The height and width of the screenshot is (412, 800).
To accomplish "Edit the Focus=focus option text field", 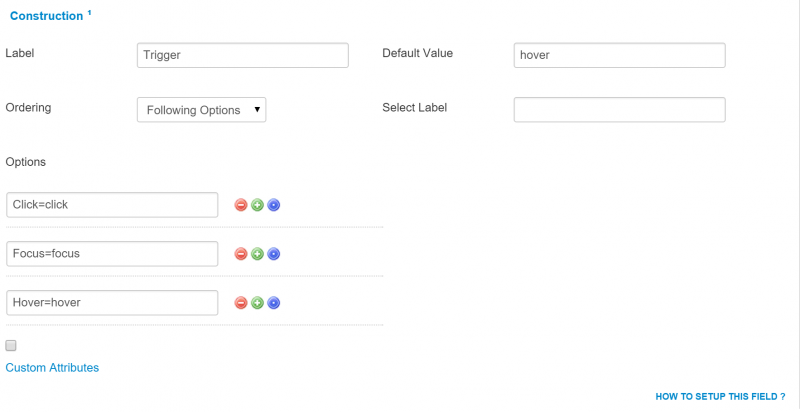I will pyautogui.click(x=112, y=254).
